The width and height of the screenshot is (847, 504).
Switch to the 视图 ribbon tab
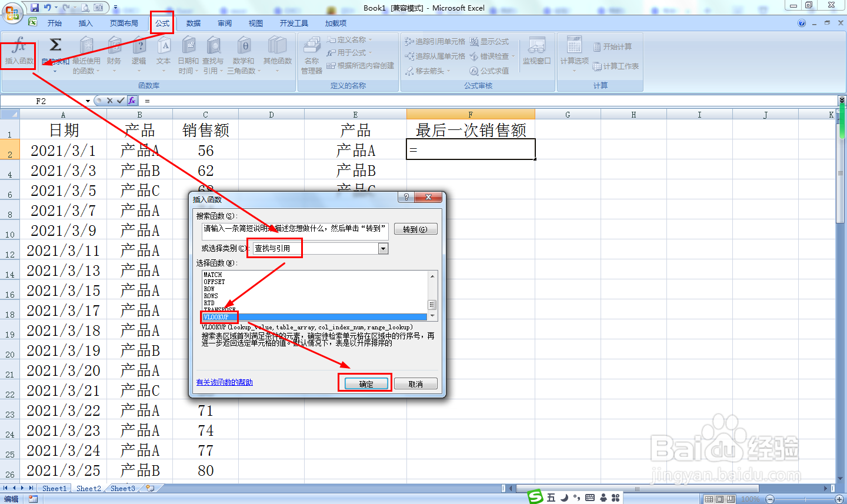click(x=256, y=23)
